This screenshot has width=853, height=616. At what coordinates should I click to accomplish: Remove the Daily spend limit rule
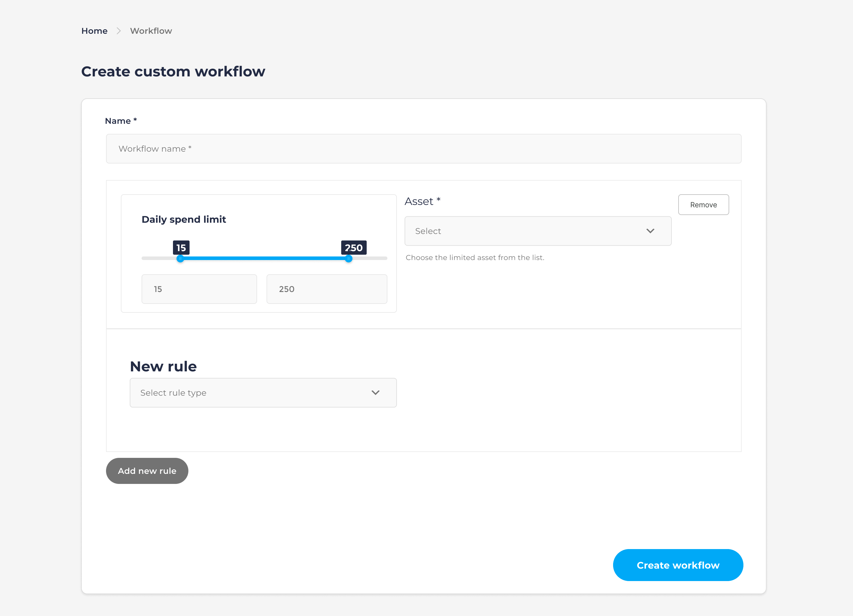703,205
